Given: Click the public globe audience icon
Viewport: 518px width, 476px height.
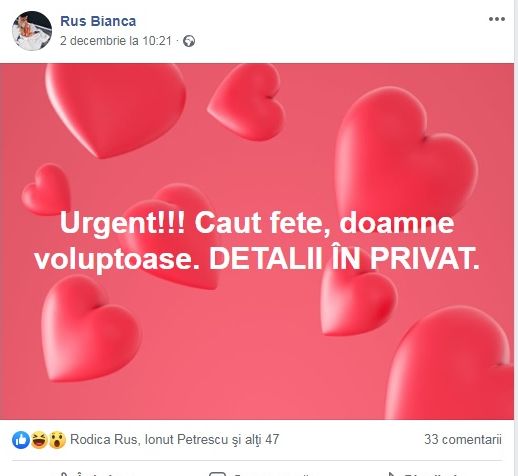Looking at the screenshot, I should pyautogui.click(x=189, y=41).
